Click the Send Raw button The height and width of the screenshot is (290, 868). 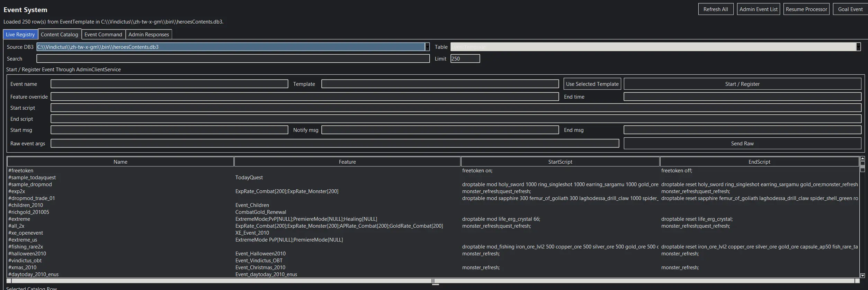[742, 143]
